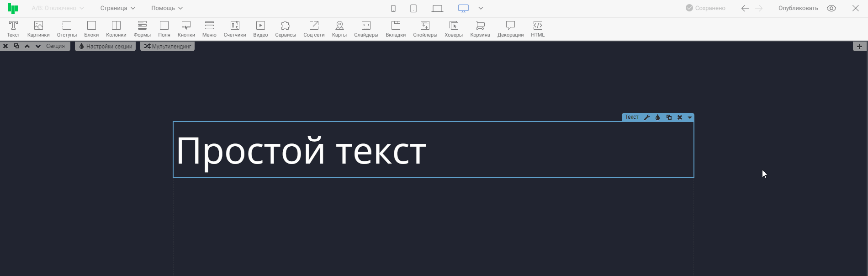Open text widget options arrow

pos(690,117)
